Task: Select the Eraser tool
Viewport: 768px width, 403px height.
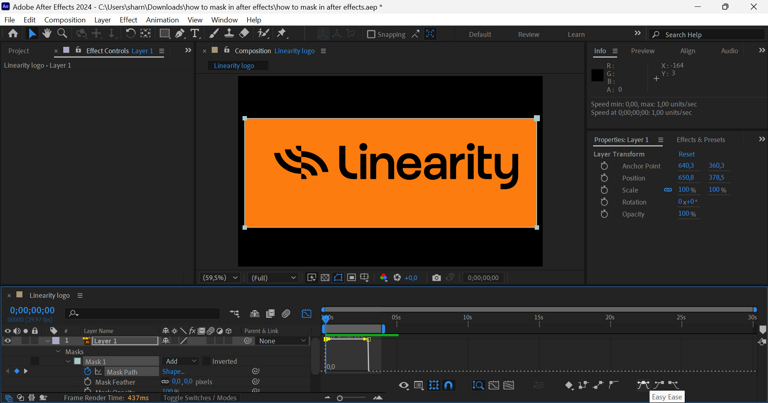Action: pyautogui.click(x=244, y=33)
